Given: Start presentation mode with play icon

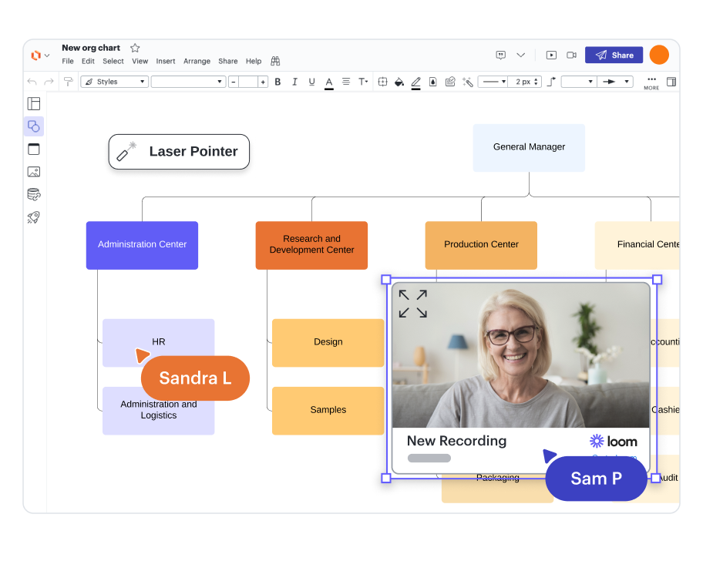Looking at the screenshot, I should pyautogui.click(x=551, y=55).
